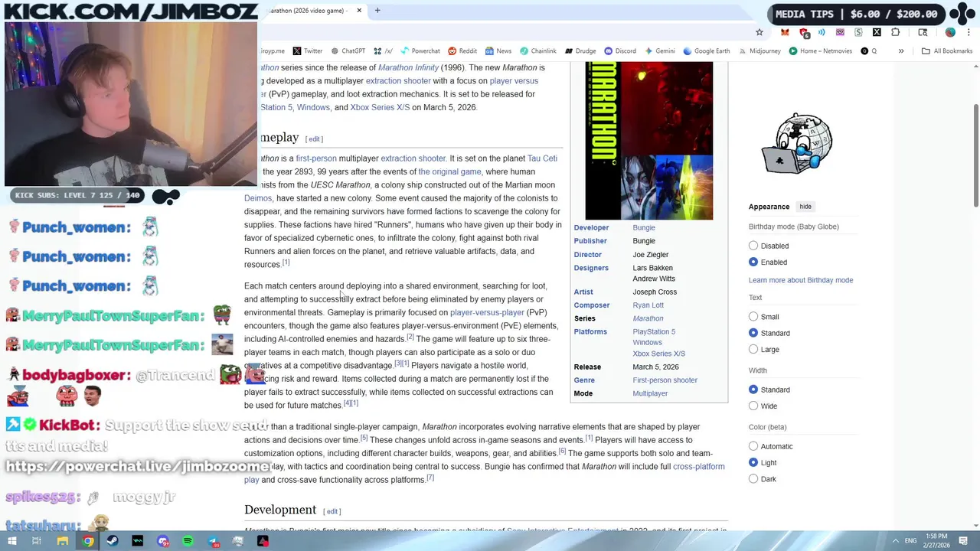Open the All Bookmarks folder
The height and width of the screenshot is (551, 980).
tap(947, 51)
